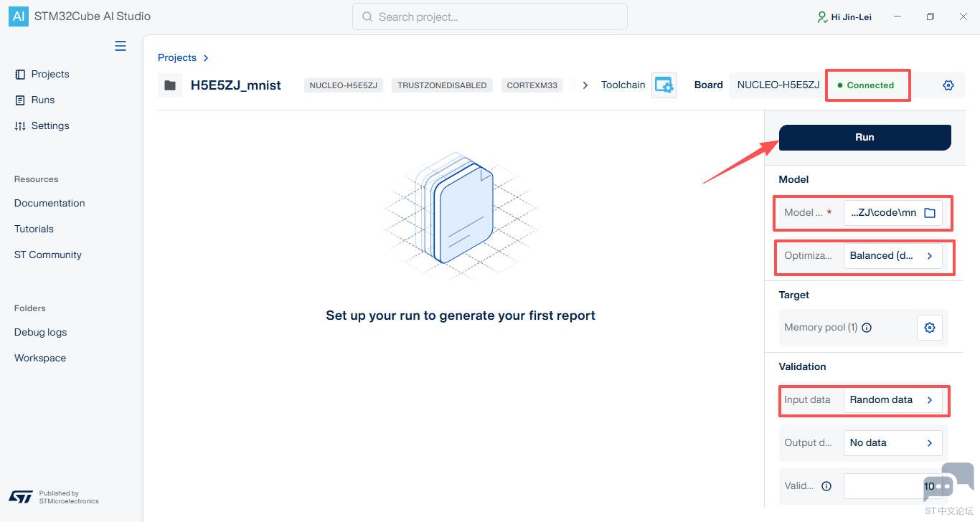
Task: Open Output data No data selector
Action: (x=892, y=443)
